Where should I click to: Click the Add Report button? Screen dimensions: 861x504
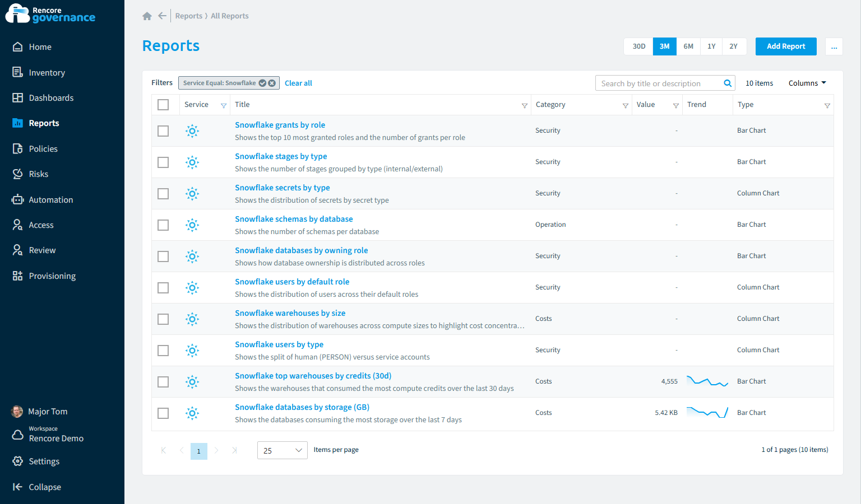786,46
